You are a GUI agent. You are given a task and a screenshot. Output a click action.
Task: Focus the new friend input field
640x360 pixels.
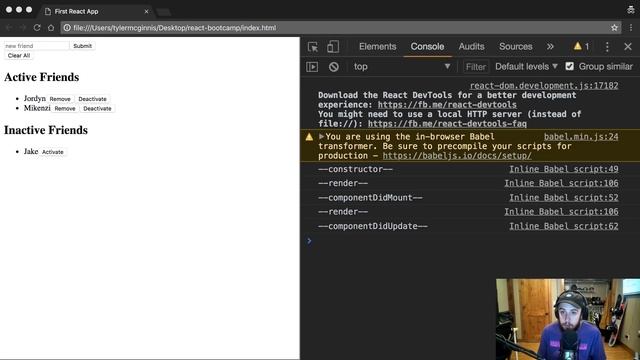pyautogui.click(x=36, y=46)
